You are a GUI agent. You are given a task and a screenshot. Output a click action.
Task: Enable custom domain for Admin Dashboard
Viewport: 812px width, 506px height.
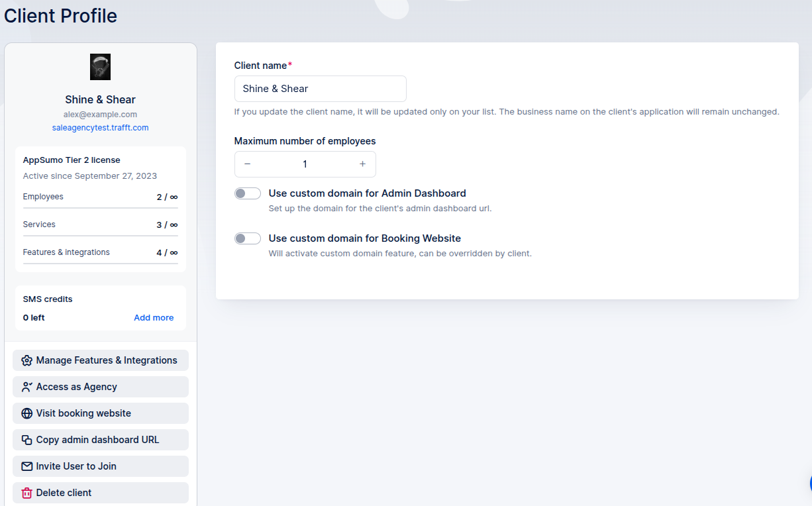coord(248,193)
